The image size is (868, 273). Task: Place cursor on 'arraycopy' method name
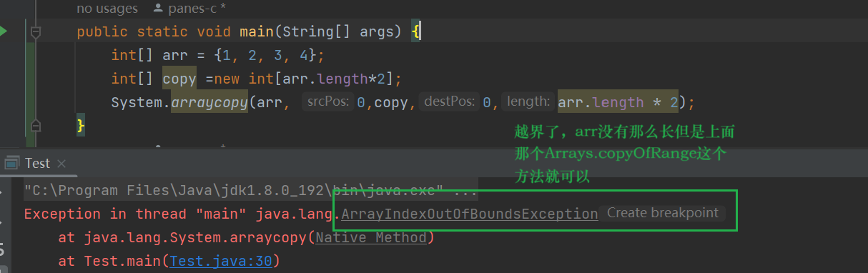tap(209, 102)
